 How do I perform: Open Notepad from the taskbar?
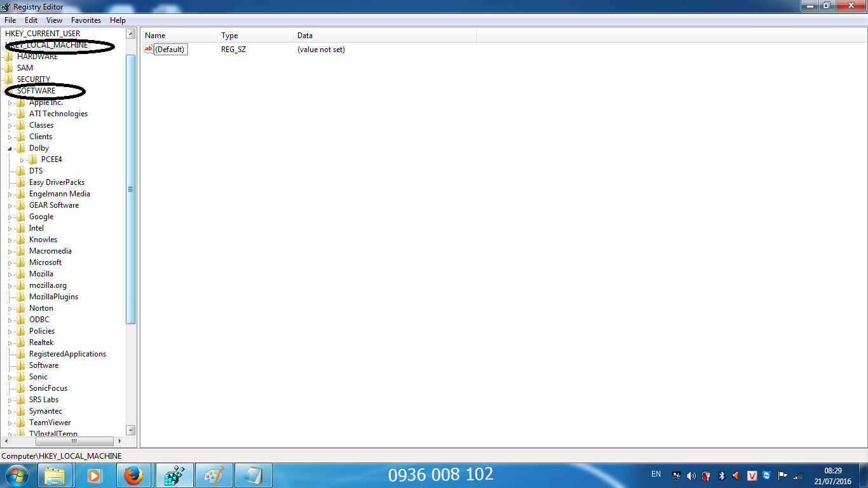coord(253,475)
